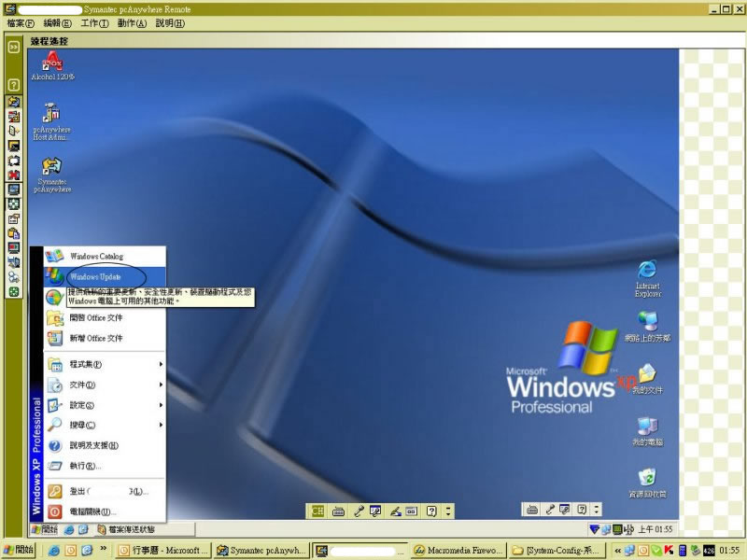The width and height of the screenshot is (747, 560).
Task: Click the local taskbar clock 01:55
Action: [729, 551]
